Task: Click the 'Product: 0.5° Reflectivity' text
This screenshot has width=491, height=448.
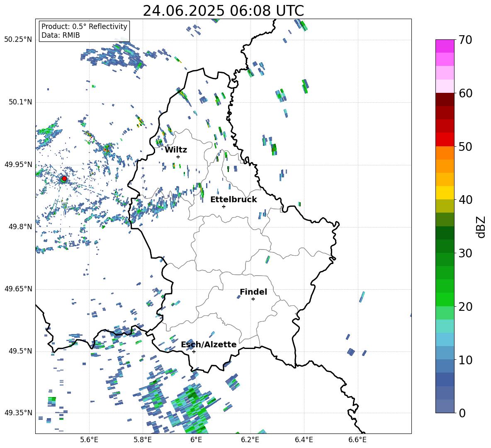Action: [x=84, y=27]
